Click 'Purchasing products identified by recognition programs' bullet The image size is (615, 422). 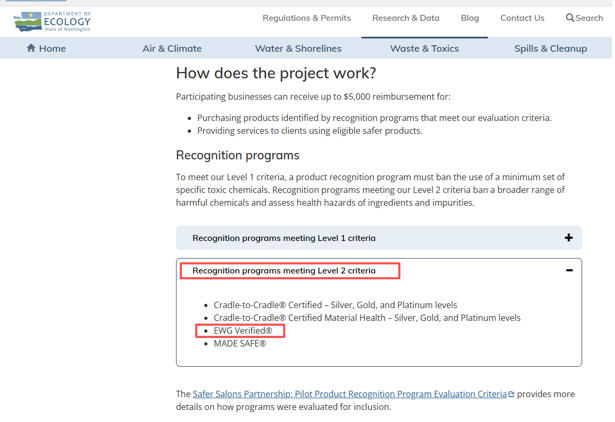(374, 118)
